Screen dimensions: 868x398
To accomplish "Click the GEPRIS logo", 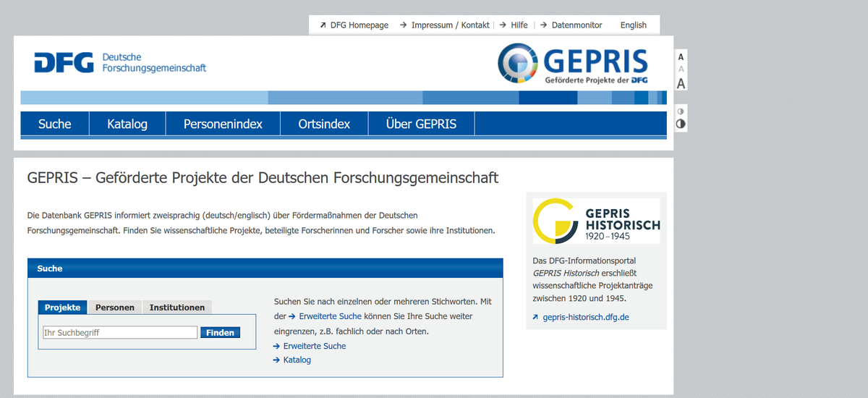I will tap(573, 64).
